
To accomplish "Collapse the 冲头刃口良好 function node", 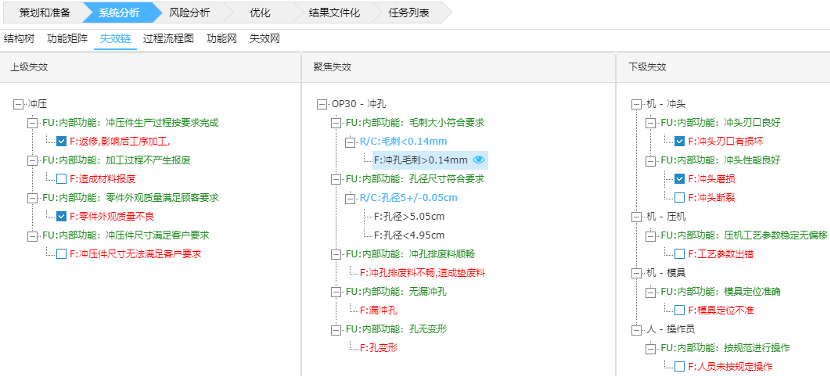I will pos(651,123).
